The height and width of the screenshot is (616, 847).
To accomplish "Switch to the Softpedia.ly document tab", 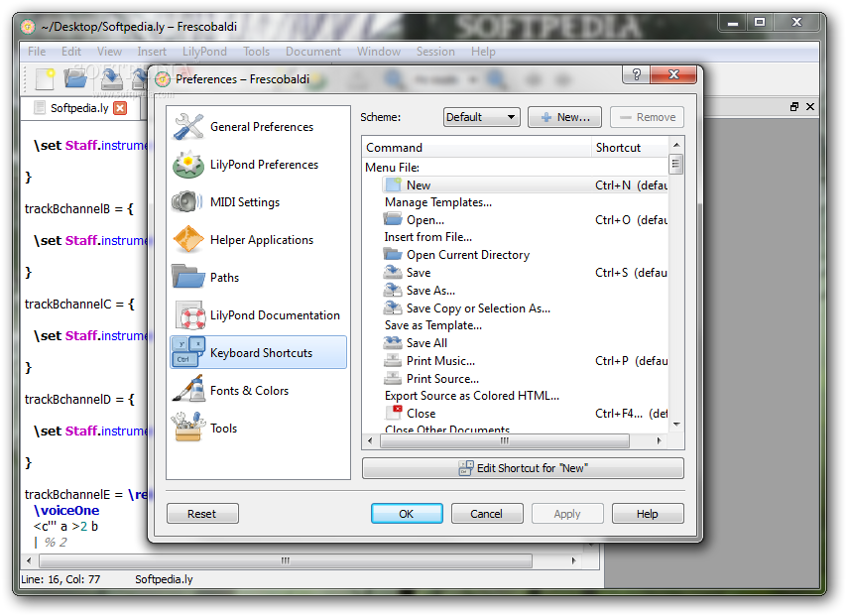I will pyautogui.click(x=79, y=108).
